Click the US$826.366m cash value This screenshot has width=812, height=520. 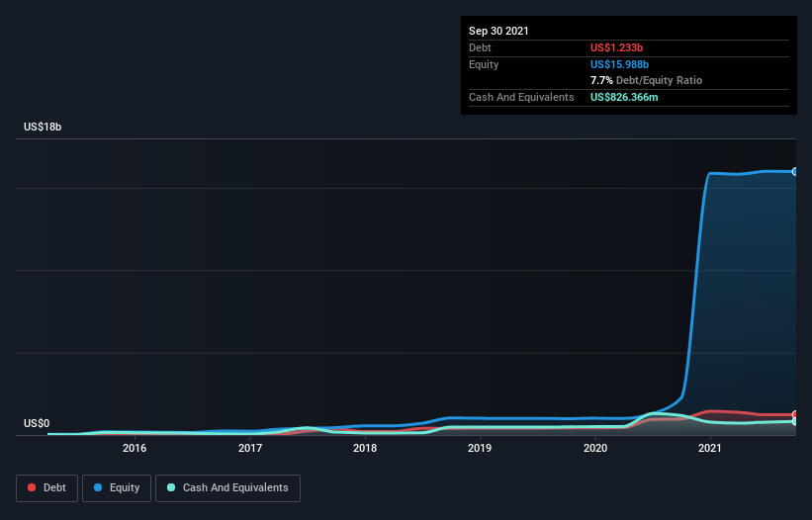tap(624, 97)
